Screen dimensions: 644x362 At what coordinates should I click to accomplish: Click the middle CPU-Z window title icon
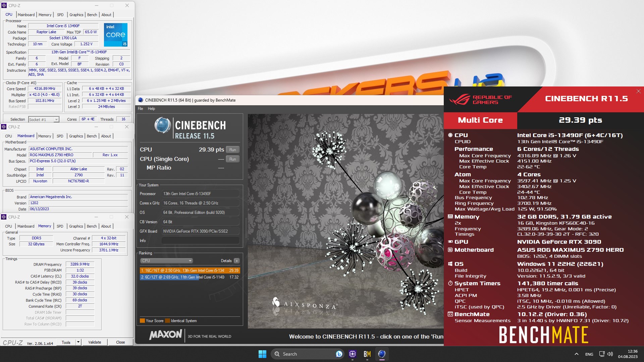(4, 127)
